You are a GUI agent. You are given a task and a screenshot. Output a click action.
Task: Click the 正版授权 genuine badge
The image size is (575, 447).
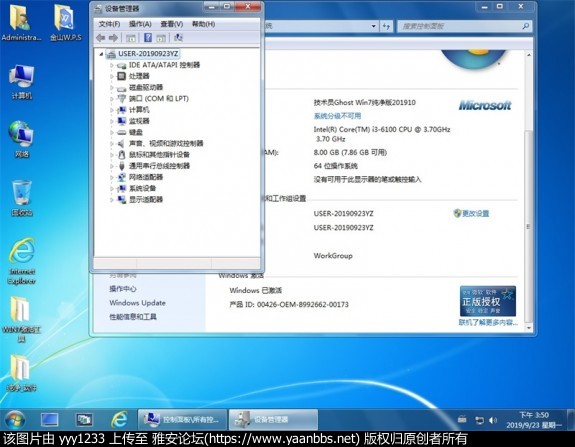488,301
